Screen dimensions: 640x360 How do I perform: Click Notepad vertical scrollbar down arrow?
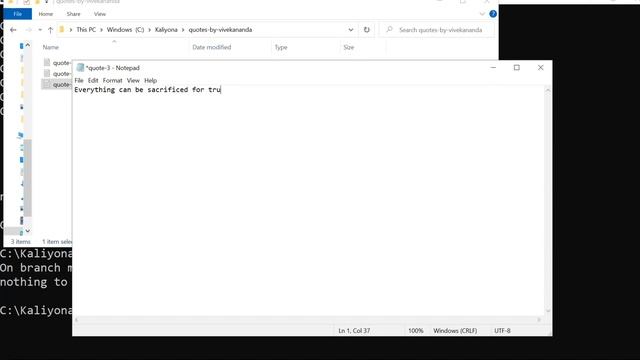click(x=548, y=311)
